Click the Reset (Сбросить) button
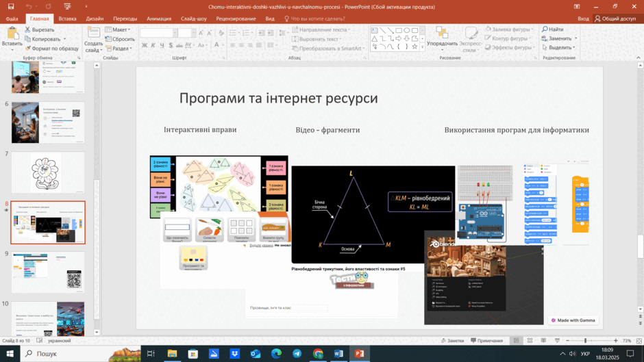 click(x=120, y=39)
